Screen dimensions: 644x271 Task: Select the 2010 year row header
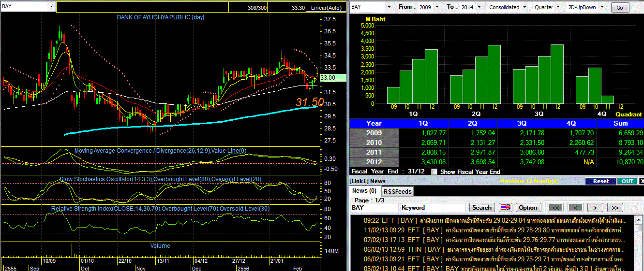pos(374,143)
